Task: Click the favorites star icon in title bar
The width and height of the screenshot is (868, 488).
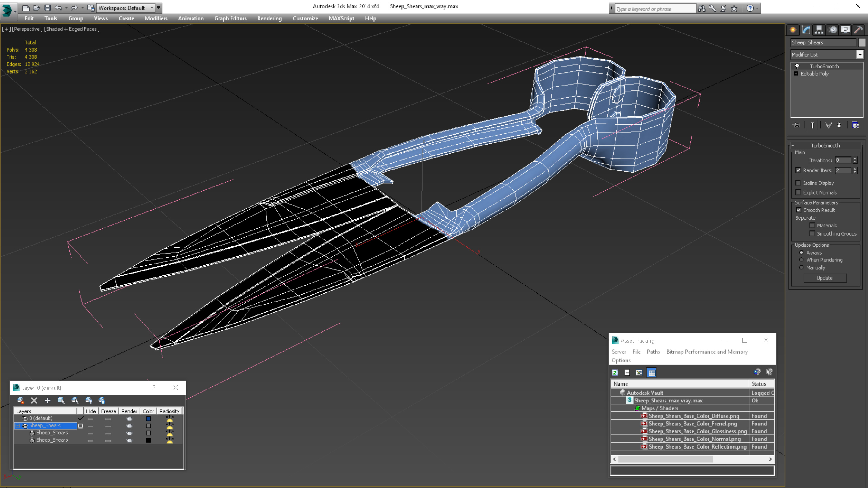Action: pos(734,8)
